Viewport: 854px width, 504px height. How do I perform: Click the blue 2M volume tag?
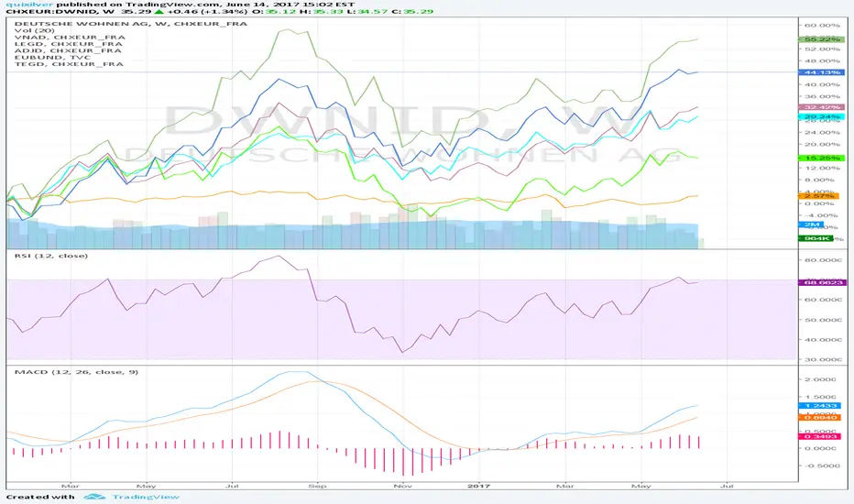coord(813,225)
